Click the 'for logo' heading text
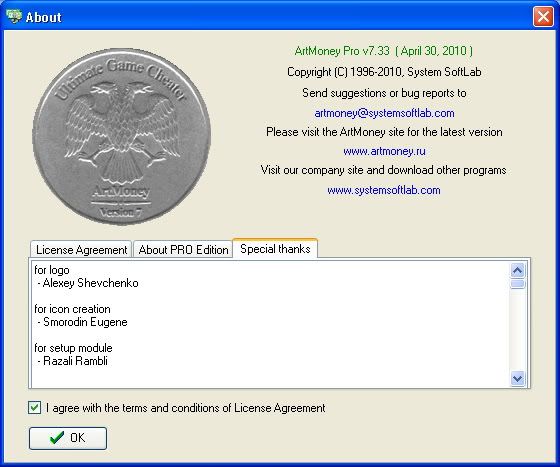Screen dimensions: 560x467 52,270
